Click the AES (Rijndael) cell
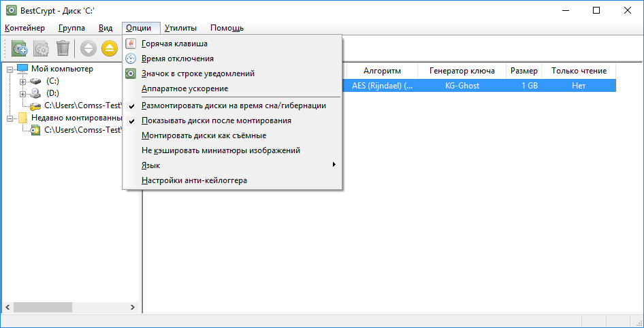This screenshot has width=644, height=328. (383, 86)
